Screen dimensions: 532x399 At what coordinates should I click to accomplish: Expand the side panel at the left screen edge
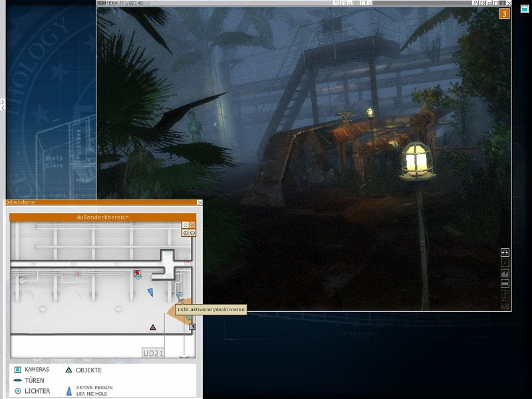click(x=2, y=104)
